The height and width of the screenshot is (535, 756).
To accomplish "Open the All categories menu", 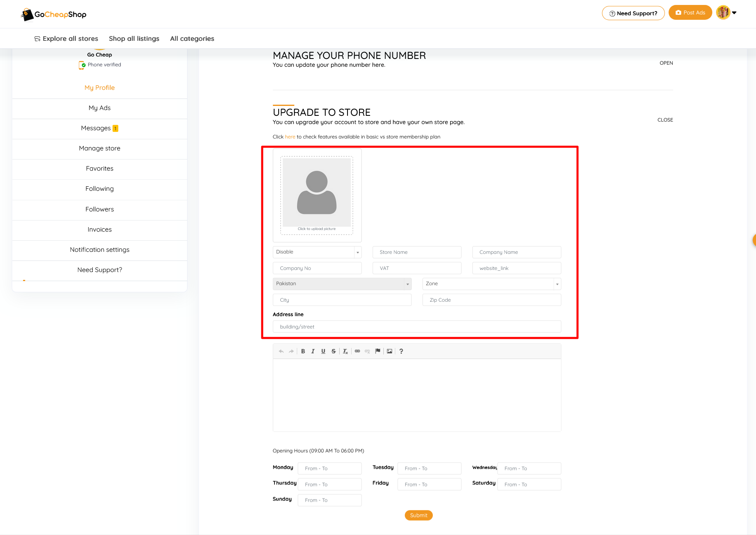I will (x=192, y=38).
